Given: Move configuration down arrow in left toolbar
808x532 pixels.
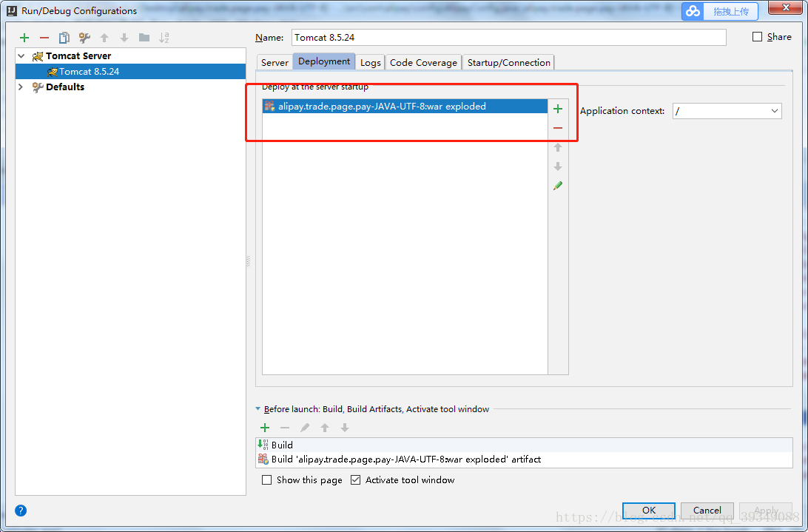Looking at the screenshot, I should (x=124, y=38).
